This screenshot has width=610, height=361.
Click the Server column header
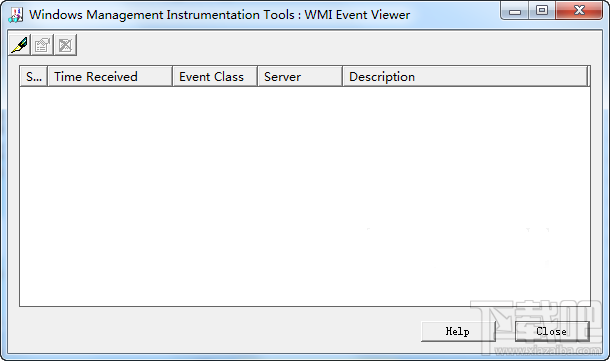(x=300, y=76)
